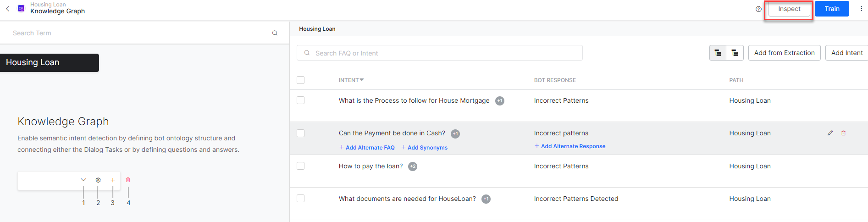This screenshot has height=222, width=868.
Task: Sort by the INTENT column dropdown arrow
Action: point(362,80)
